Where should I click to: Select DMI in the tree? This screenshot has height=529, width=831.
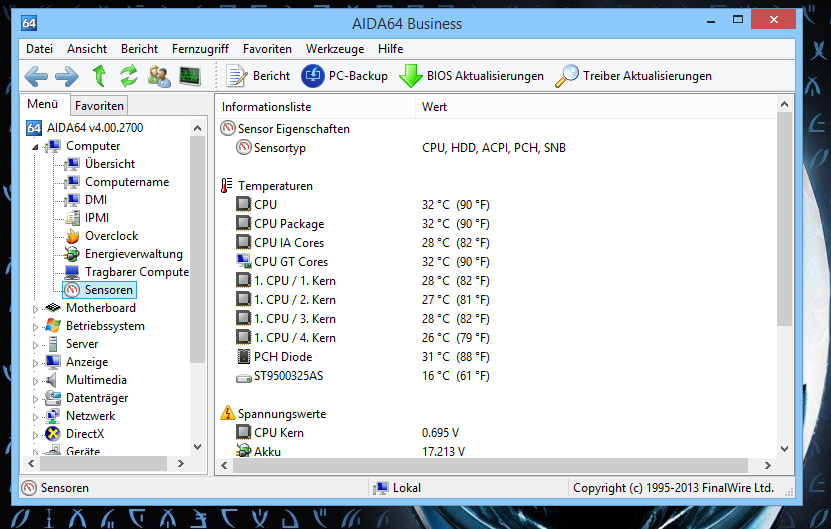(96, 200)
